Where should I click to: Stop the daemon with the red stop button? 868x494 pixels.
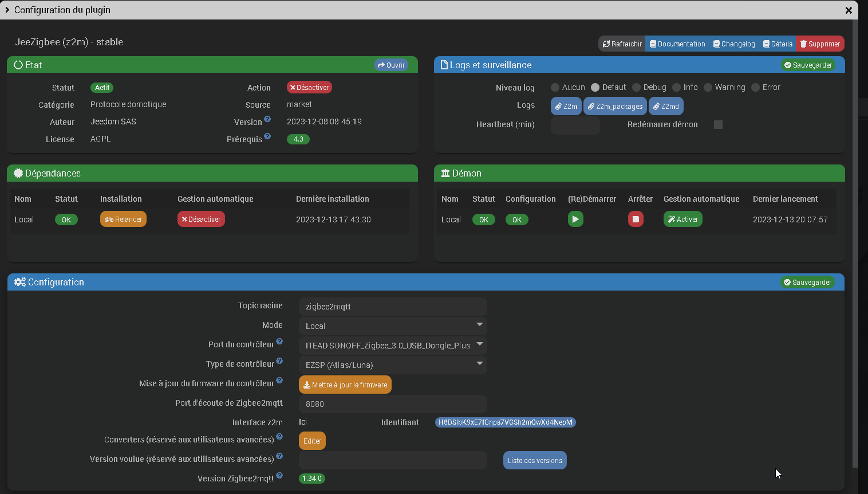636,219
